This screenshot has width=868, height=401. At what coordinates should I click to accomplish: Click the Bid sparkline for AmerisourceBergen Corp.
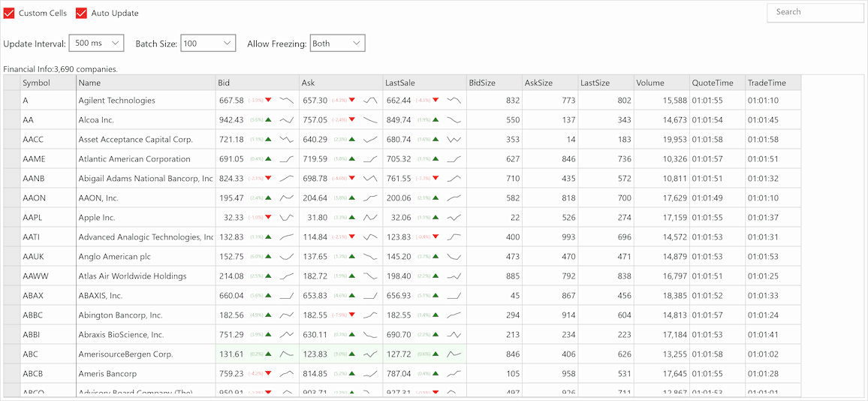tap(287, 354)
